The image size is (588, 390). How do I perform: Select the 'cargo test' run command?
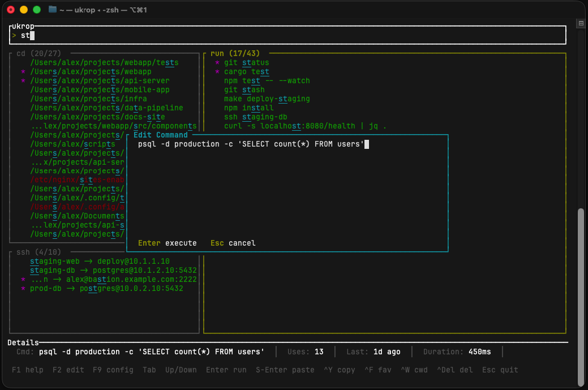[x=246, y=72]
